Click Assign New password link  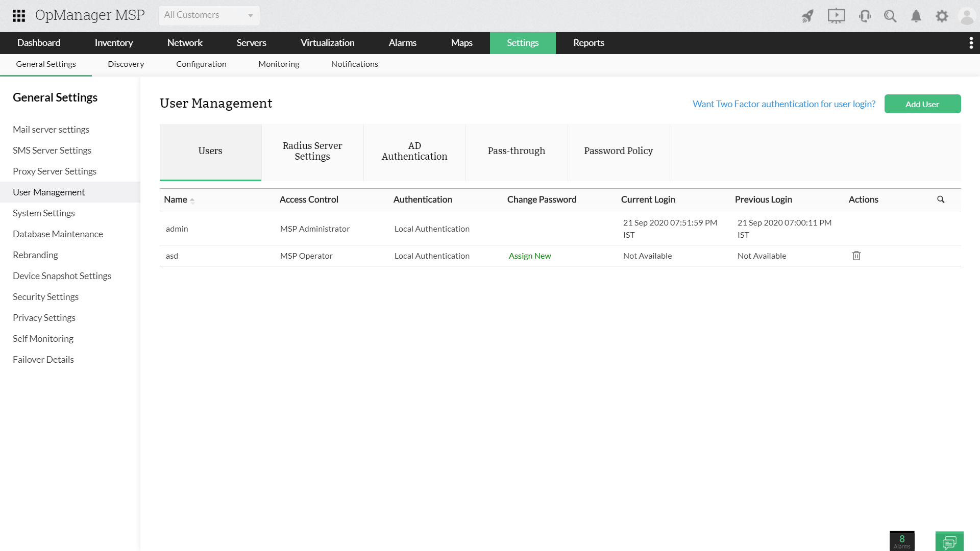[x=530, y=256]
